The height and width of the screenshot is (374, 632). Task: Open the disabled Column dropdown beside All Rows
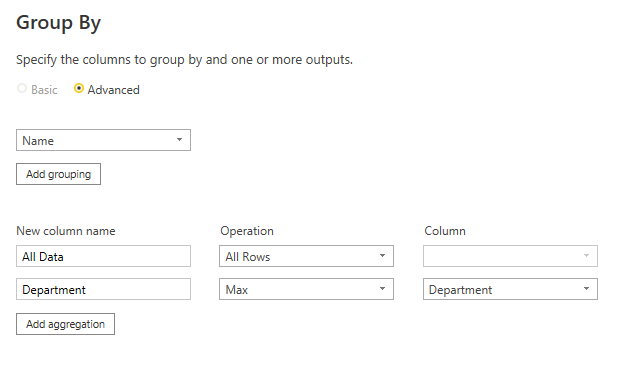coord(510,256)
